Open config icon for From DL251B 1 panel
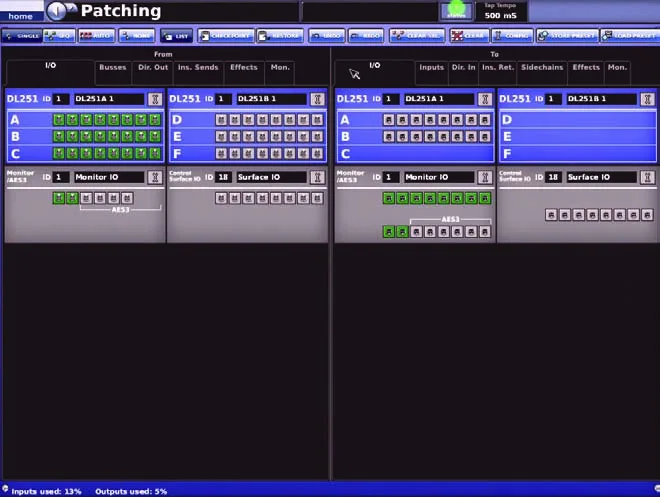The height and width of the screenshot is (497, 660). coord(317,99)
